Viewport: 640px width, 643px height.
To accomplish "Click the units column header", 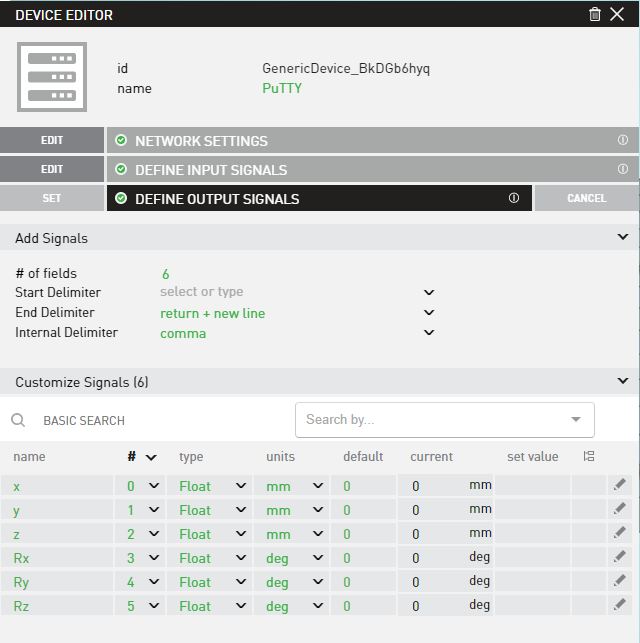I will point(280,456).
